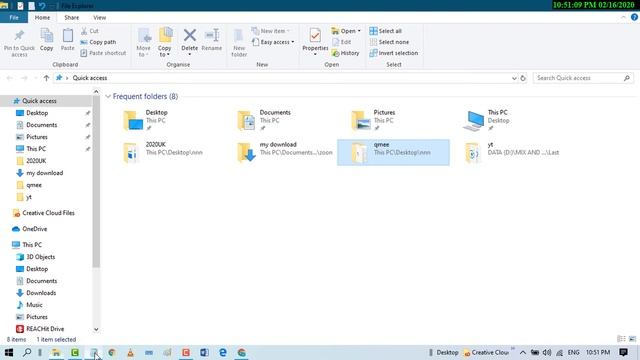Screen dimensions: 640x360
Task: Switch to the View tab
Action: click(x=100, y=18)
